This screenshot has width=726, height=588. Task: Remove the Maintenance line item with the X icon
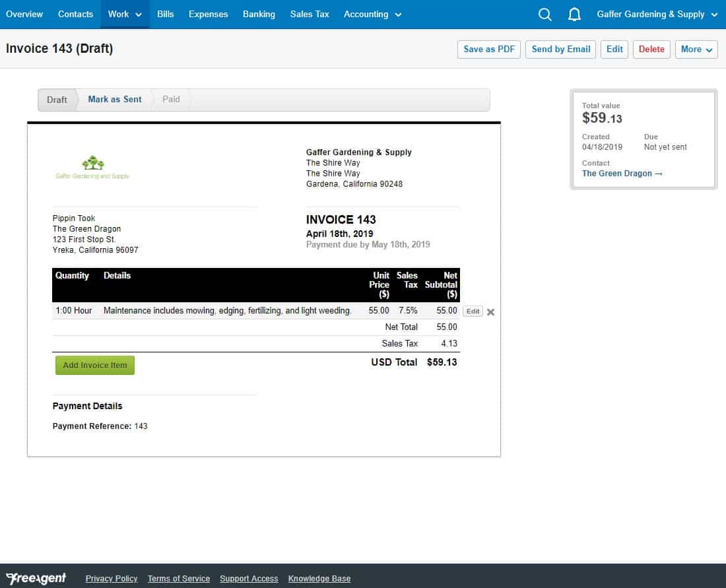point(491,312)
